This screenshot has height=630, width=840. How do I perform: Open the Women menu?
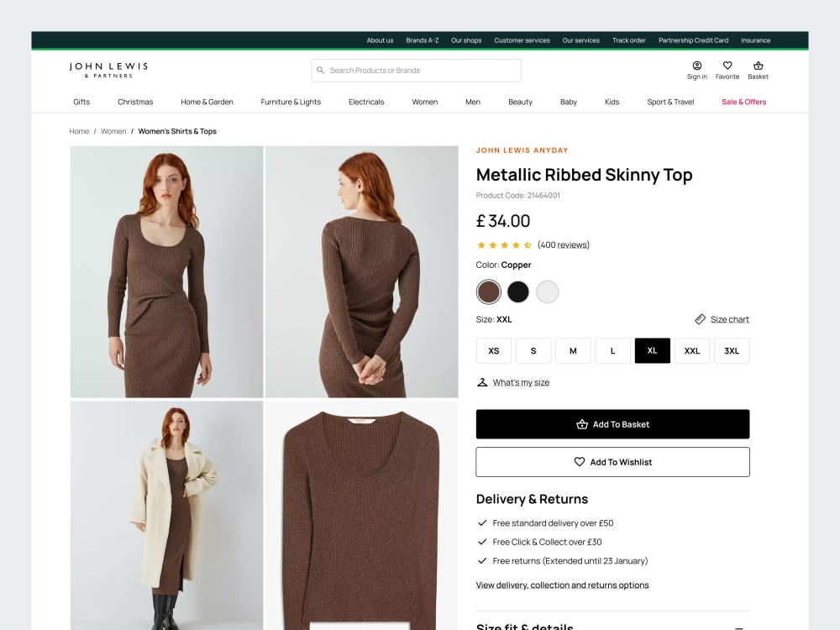(x=424, y=102)
